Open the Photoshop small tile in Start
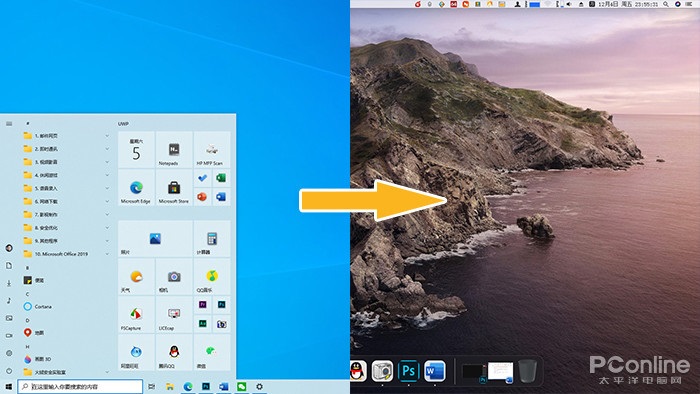The image size is (700, 394). click(x=221, y=305)
